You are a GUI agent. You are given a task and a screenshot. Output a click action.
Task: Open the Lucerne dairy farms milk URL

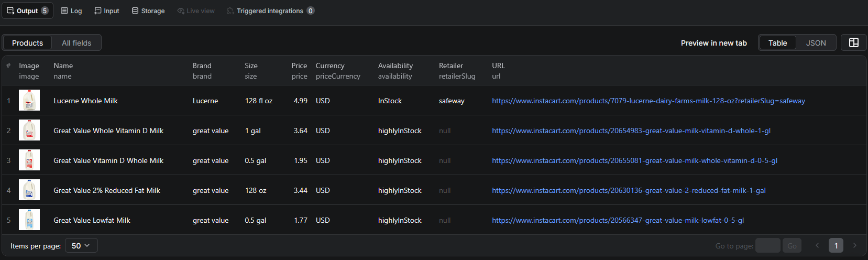tap(648, 101)
